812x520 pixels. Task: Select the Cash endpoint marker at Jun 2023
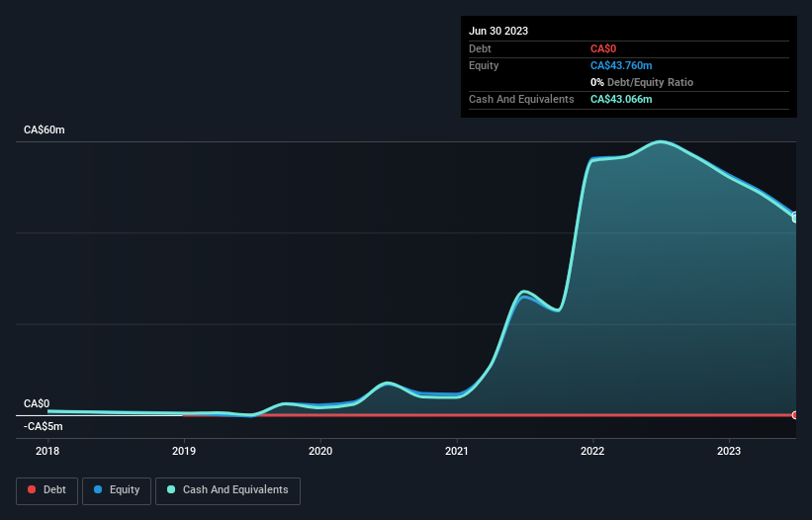click(x=795, y=218)
